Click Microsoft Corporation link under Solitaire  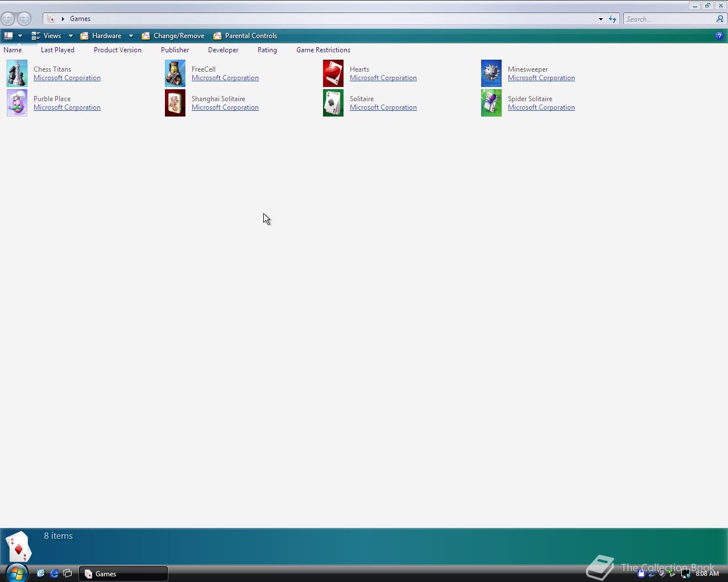(383, 107)
